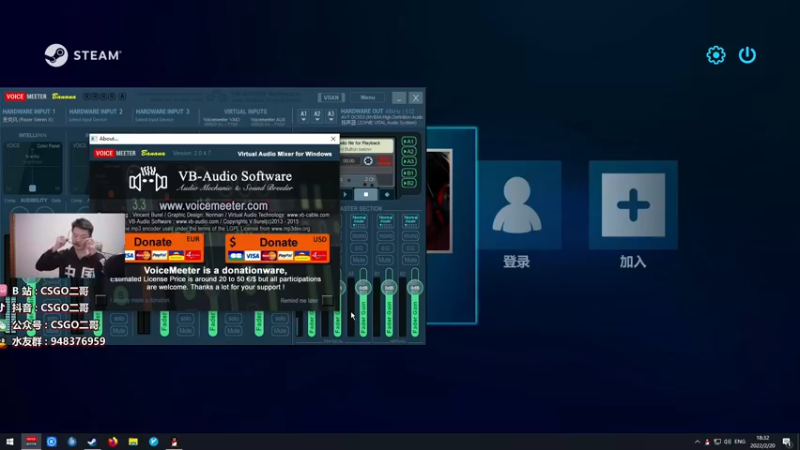Mute master A3 bus
The height and width of the screenshot is (450, 800).
pos(359,260)
